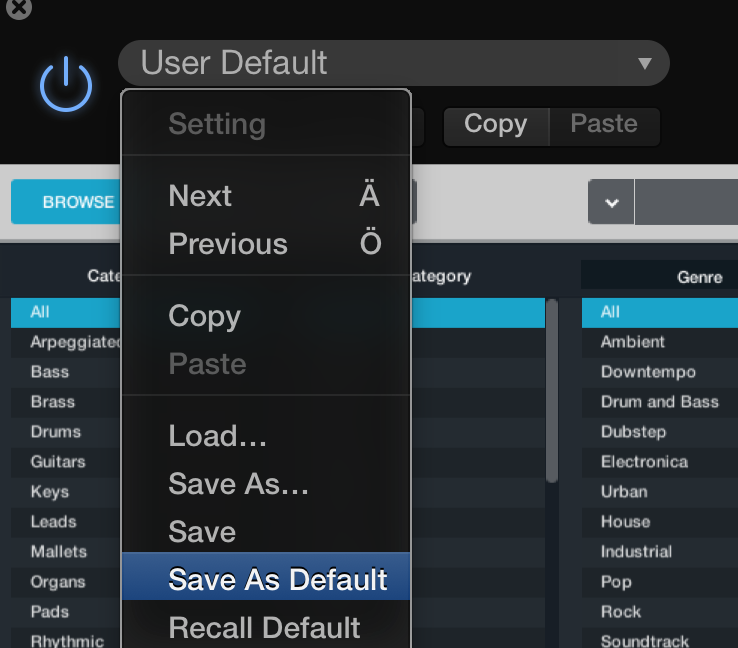The height and width of the screenshot is (648, 738).
Task: Select Drum and Bass genre
Action: pyautogui.click(x=659, y=402)
